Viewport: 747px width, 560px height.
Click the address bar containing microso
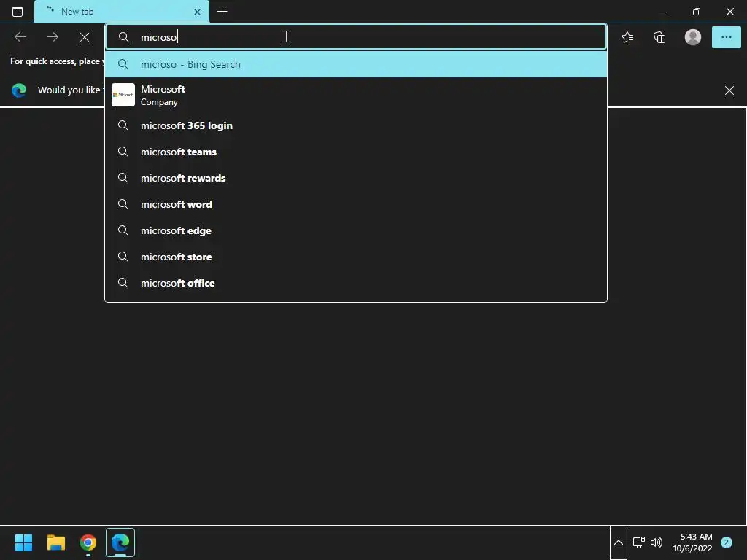[x=356, y=37]
